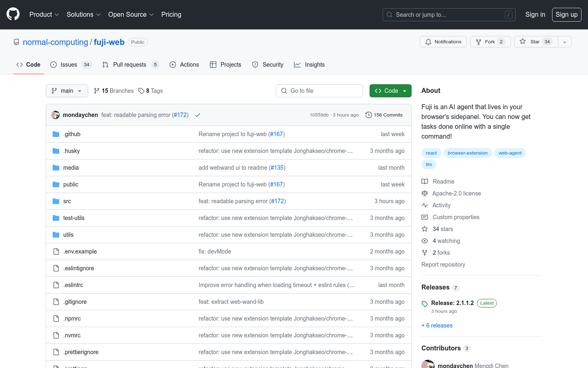Focus the Go to file field
The image size is (588, 368).
coord(319,91)
